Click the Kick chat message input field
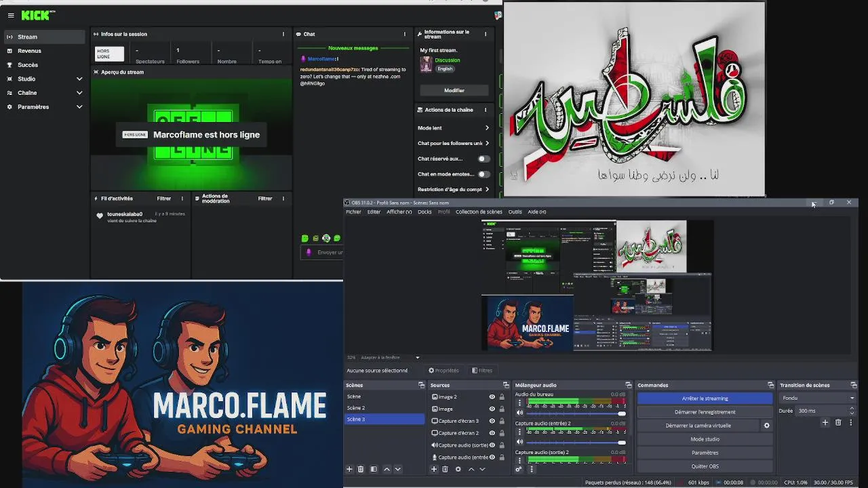The image size is (868, 488). pos(323,252)
